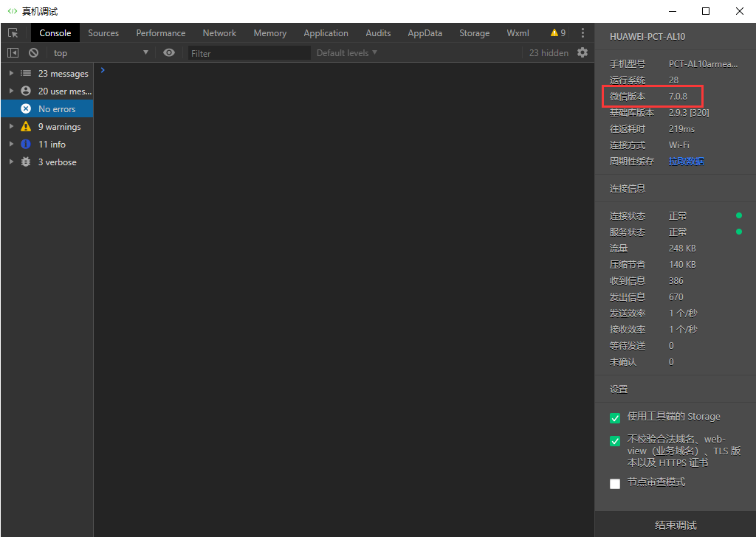Expand the 20 user messages group
Viewport: 756px width, 537px height.
12,91
